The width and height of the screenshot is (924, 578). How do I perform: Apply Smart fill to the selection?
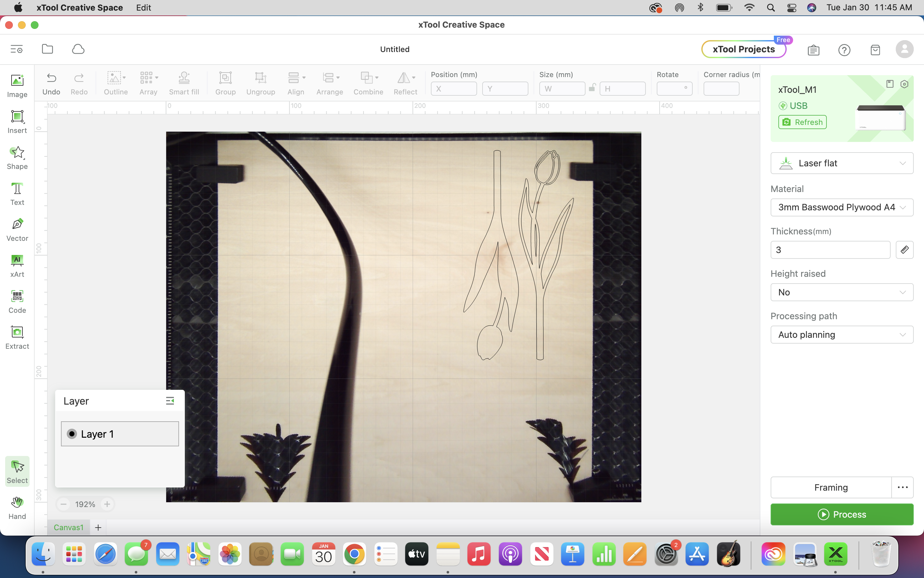184,83
